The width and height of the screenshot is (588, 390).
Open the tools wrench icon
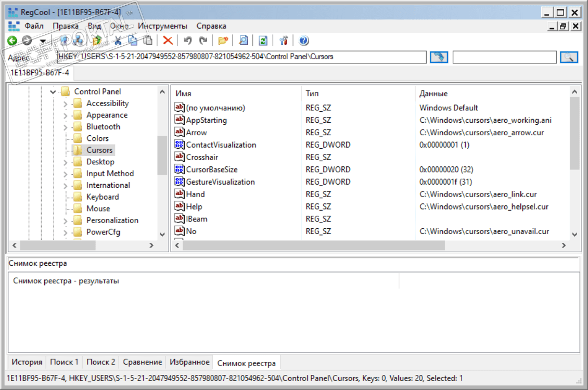pos(284,41)
